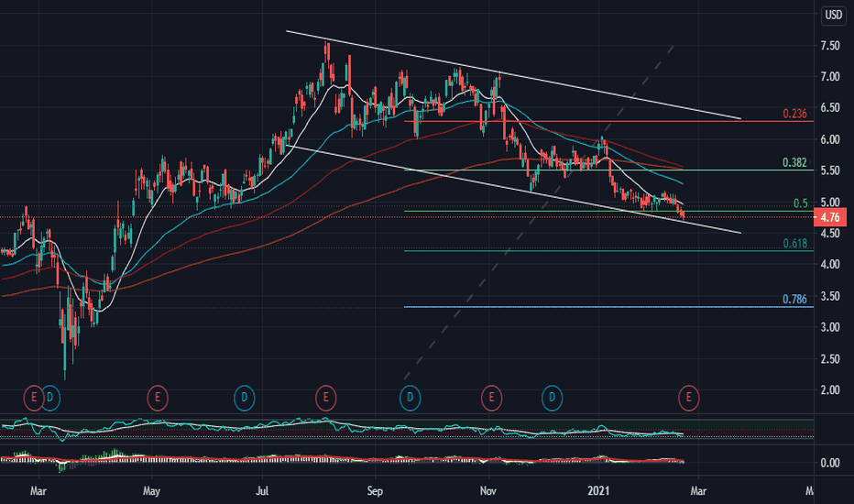This screenshot has width=854, height=504.
Task: Open the earnings E marker before Mar 2021
Action: 688,399
